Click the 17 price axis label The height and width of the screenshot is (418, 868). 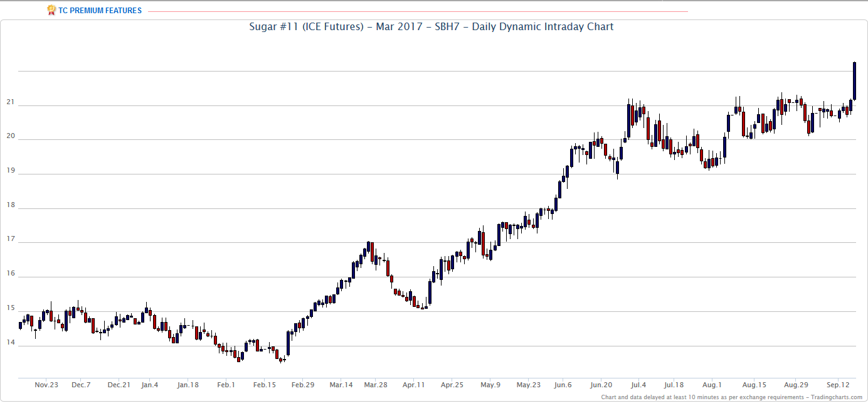(11, 240)
